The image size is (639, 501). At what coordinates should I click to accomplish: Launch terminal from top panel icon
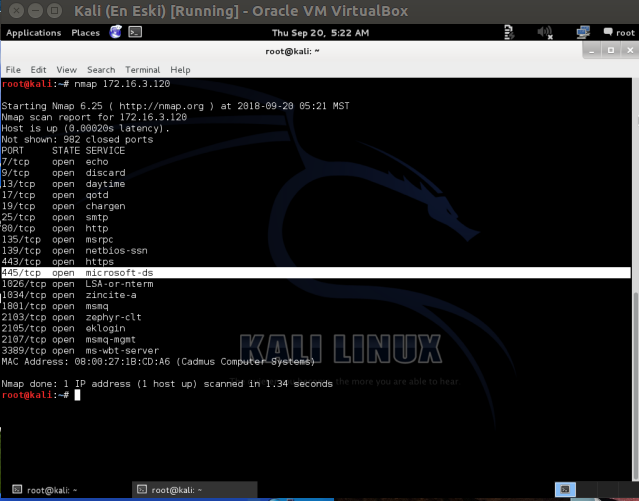(x=135, y=32)
